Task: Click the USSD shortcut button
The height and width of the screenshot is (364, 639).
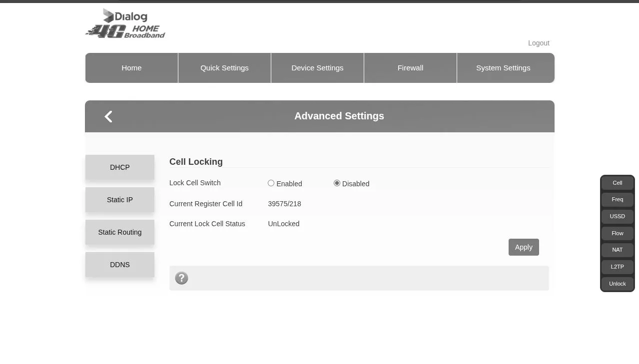Action: [x=618, y=217]
